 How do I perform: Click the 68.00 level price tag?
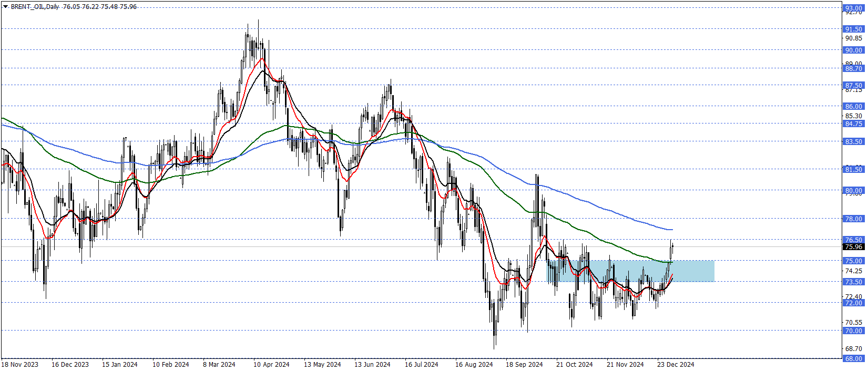pos(853,358)
